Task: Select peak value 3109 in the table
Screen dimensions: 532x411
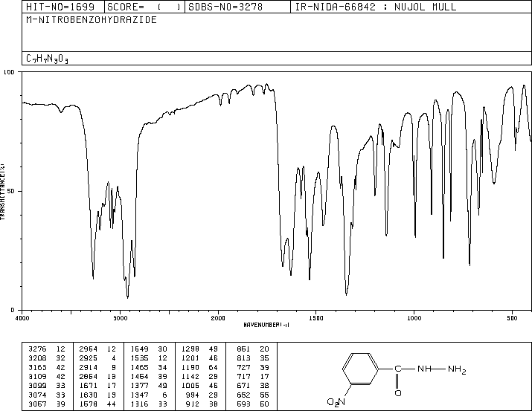Action: (37, 376)
